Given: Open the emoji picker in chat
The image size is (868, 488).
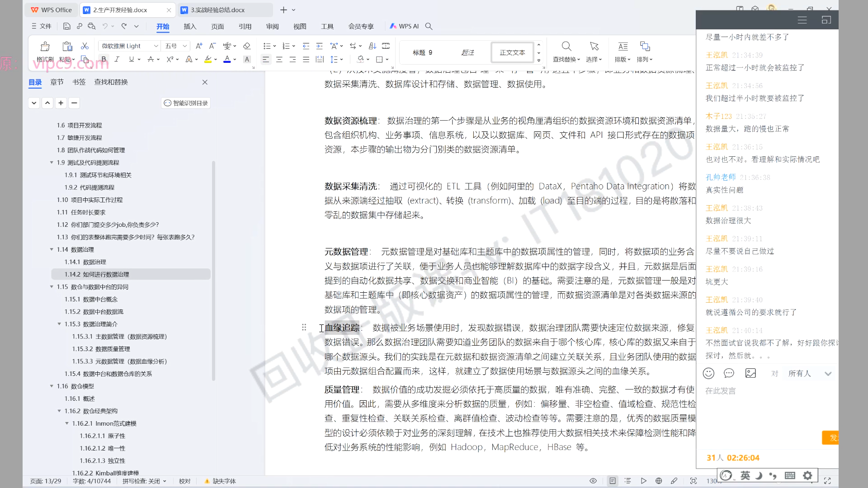Looking at the screenshot, I should pos(708,373).
